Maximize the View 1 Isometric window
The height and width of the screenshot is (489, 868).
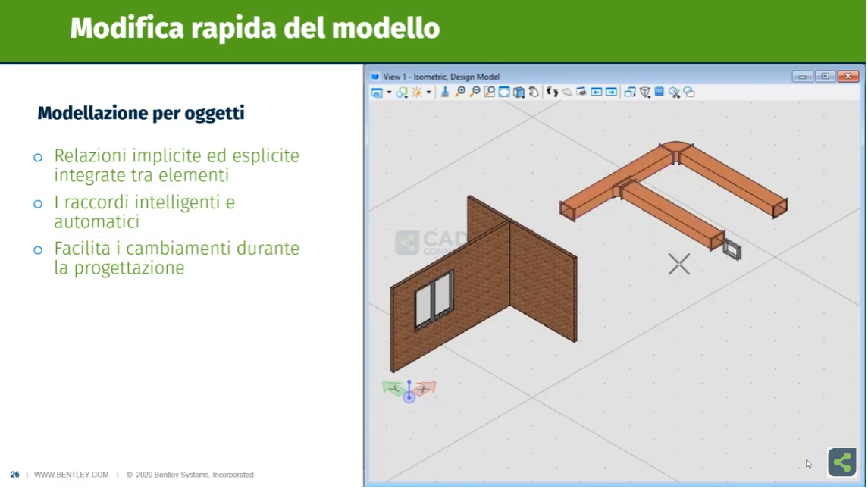825,77
